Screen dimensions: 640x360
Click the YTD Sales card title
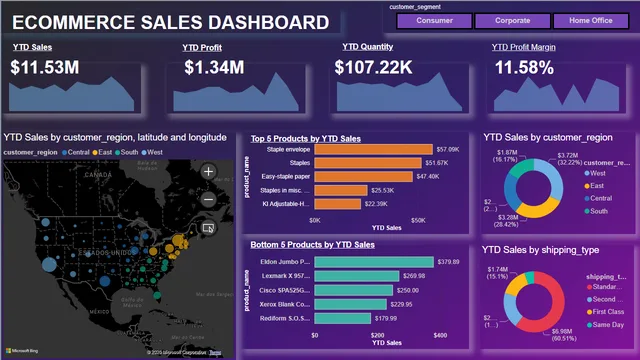(32, 47)
